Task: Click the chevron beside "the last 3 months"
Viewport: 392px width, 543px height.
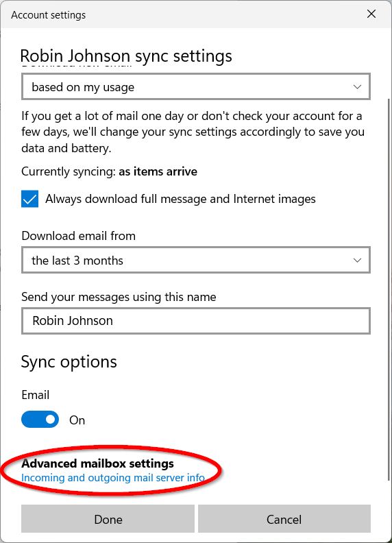Action: (x=357, y=260)
